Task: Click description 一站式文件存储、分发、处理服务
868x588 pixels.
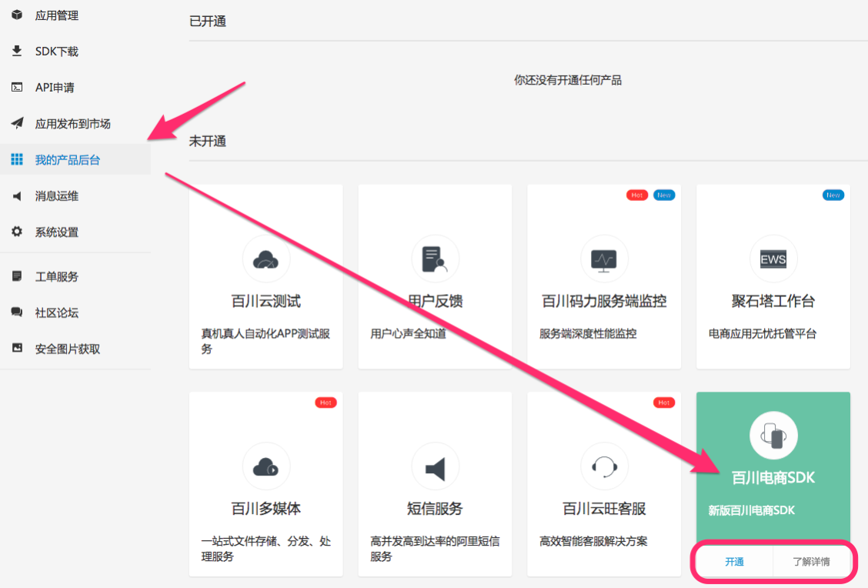Action: pos(265,549)
